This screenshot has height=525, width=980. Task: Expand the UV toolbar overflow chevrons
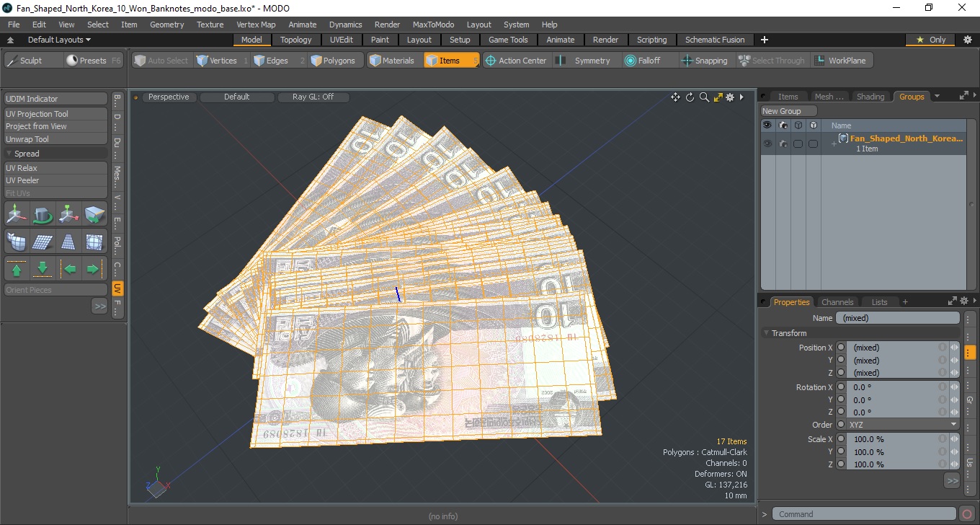coord(99,306)
